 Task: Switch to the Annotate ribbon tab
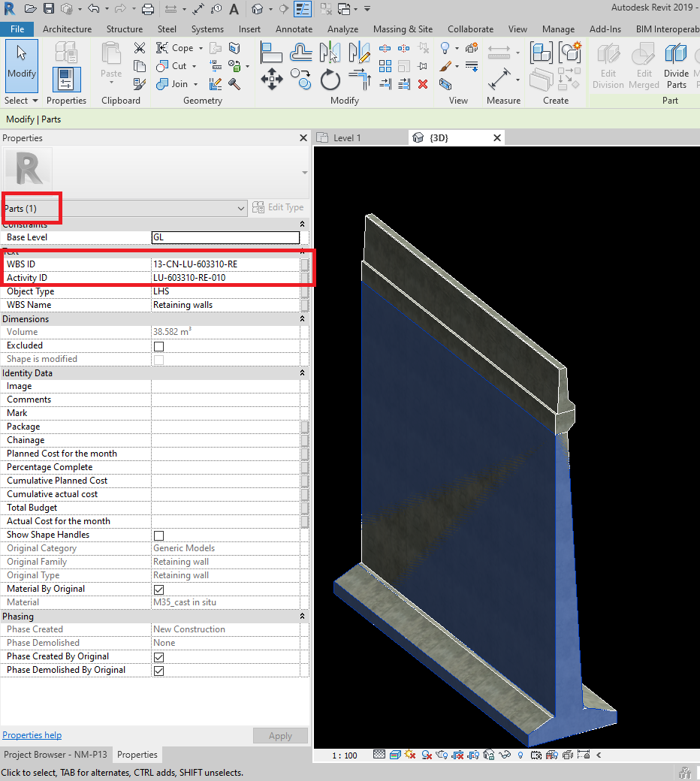click(x=294, y=29)
